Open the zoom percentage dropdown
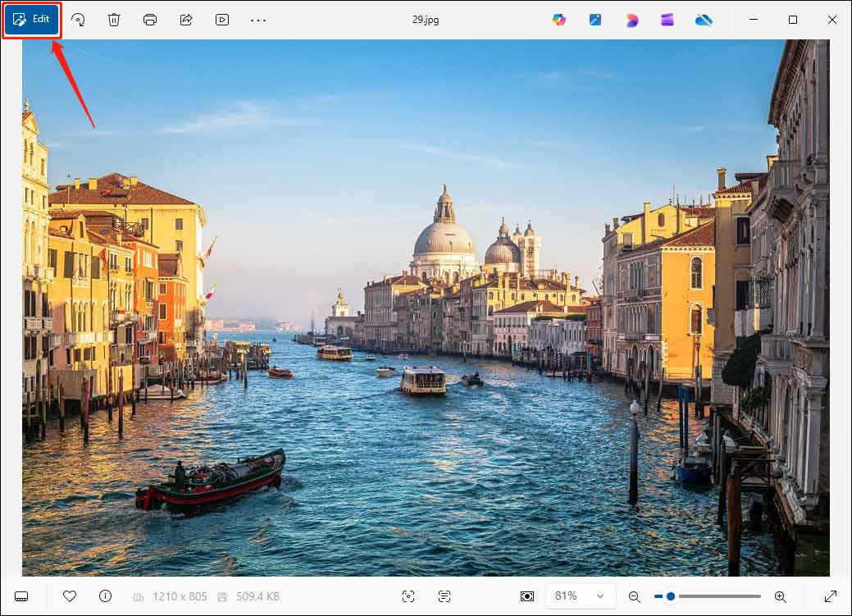 click(x=581, y=596)
